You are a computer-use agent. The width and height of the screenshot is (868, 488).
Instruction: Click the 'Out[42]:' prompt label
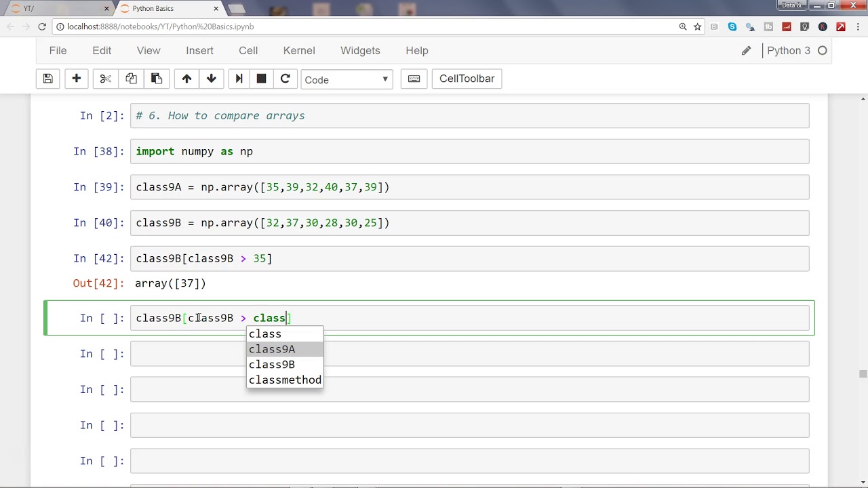pyautogui.click(x=99, y=283)
